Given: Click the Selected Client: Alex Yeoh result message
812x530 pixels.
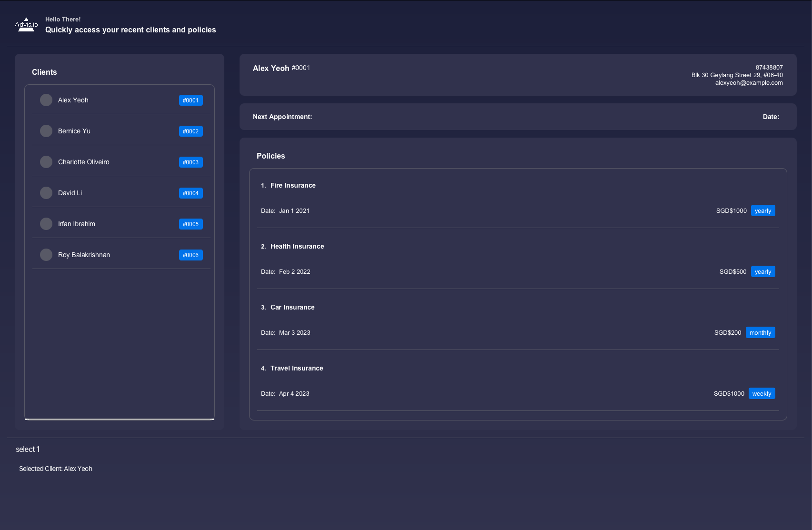Looking at the screenshot, I should pos(56,469).
